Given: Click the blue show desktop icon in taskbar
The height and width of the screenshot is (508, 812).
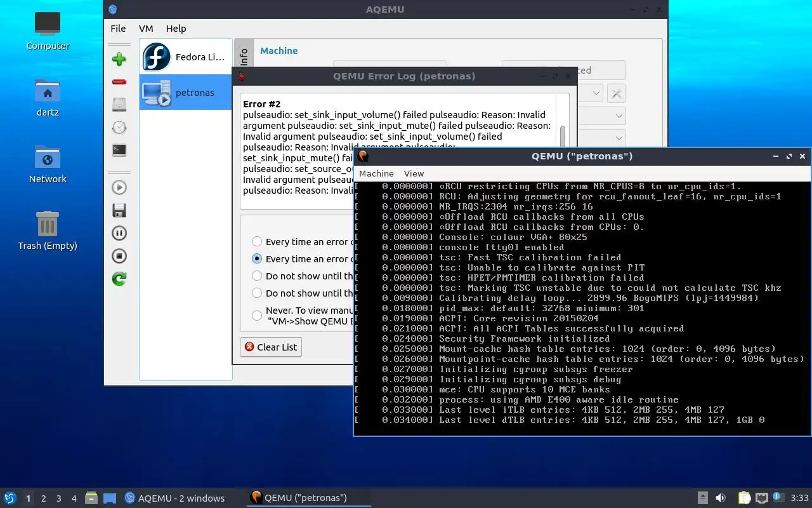Looking at the screenshot, I should (110, 498).
